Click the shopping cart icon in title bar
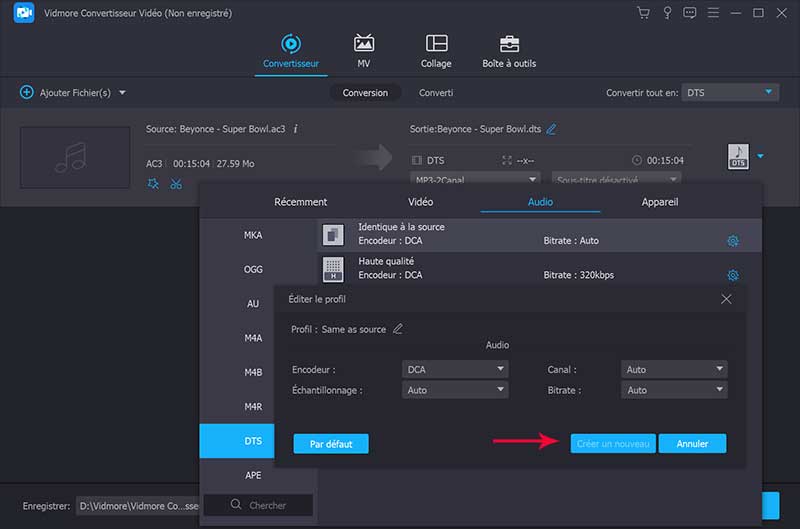The height and width of the screenshot is (529, 800). [x=643, y=13]
